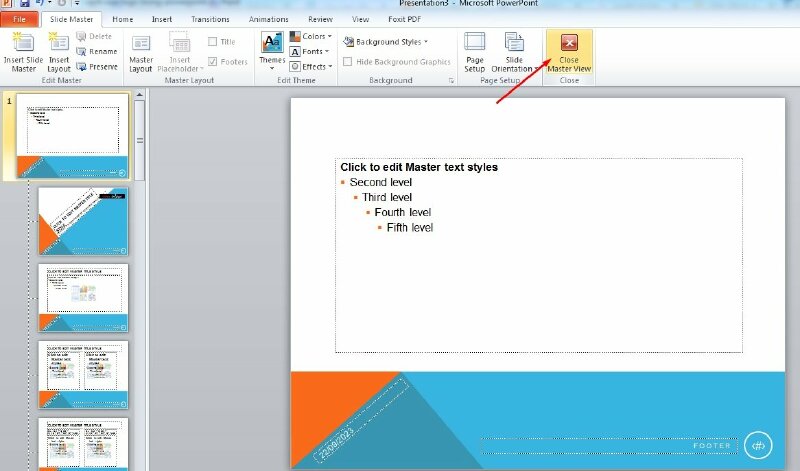Click the Insert Slide Master icon
The width and height of the screenshot is (800, 471).
tap(23, 53)
